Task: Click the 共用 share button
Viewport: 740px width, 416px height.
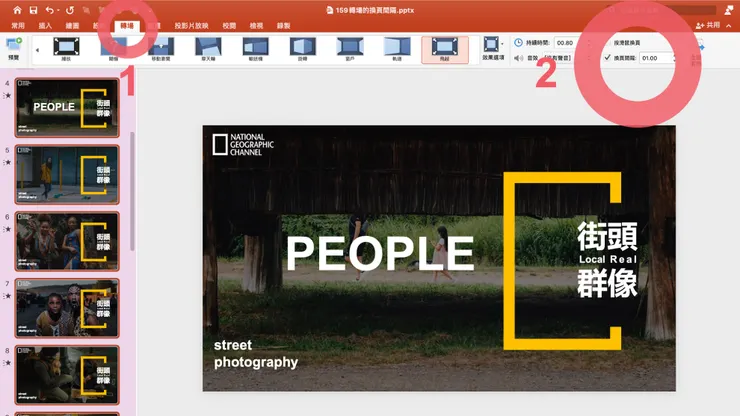Action: tap(708, 25)
